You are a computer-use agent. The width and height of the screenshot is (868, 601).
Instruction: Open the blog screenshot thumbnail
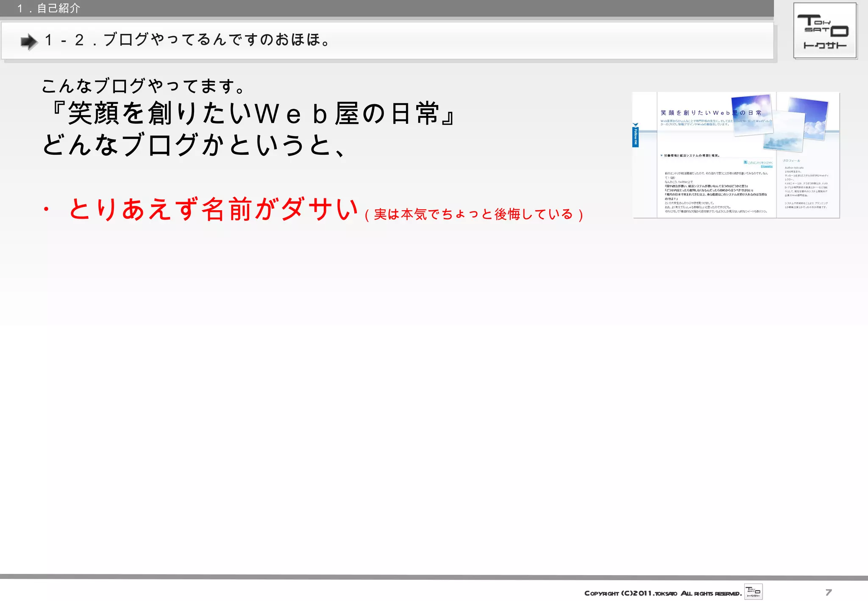(x=736, y=155)
